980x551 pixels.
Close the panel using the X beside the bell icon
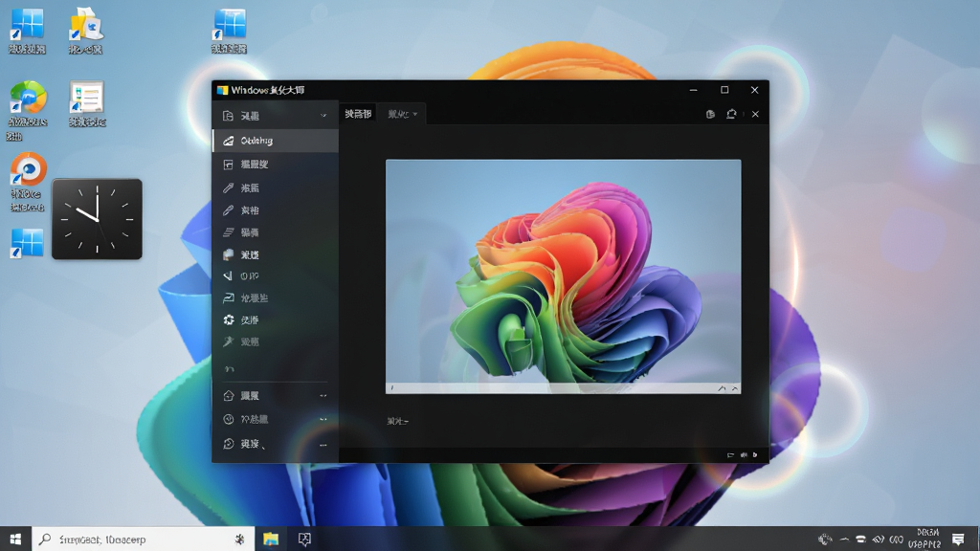[x=755, y=115]
